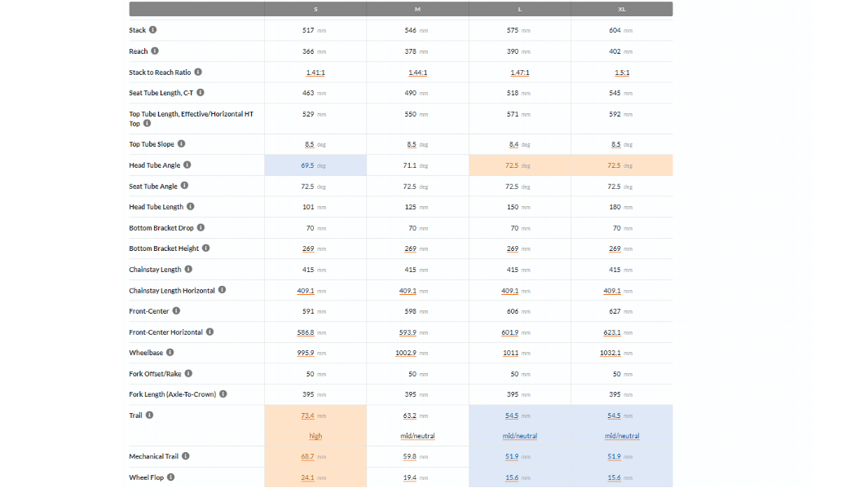Click the 1.41:1 stack to reach value

[315, 73]
